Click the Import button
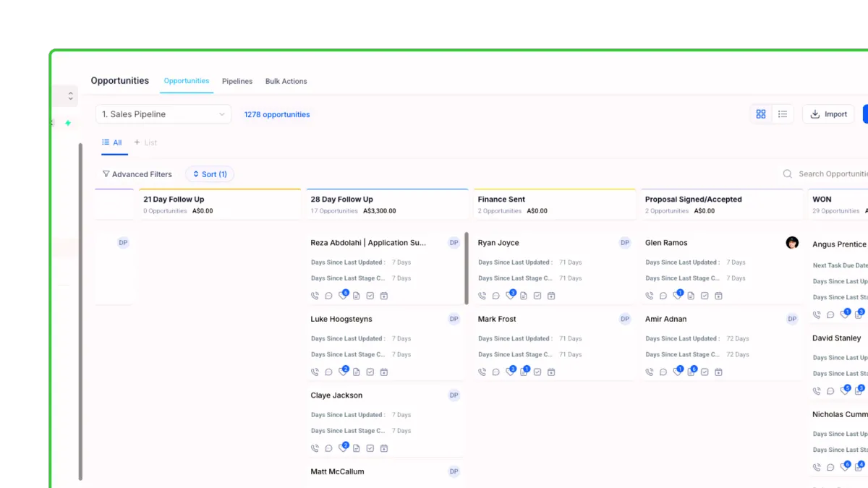The image size is (868, 488). coord(828,114)
